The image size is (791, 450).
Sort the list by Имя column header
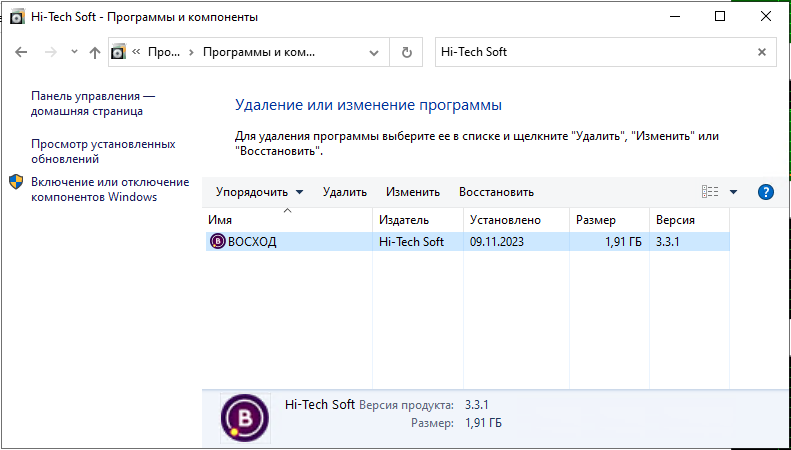click(x=286, y=220)
